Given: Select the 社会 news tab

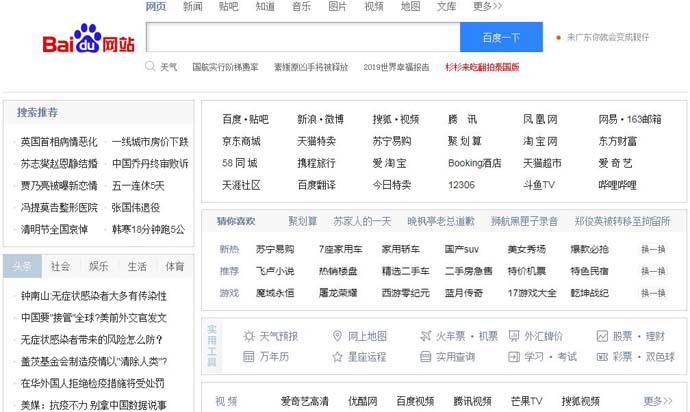Looking at the screenshot, I should [60, 266].
